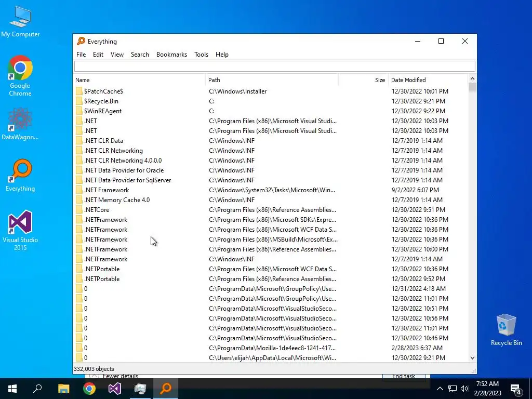Select the DataWagon desktop shortcut
Image resolution: width=532 pixels, height=399 pixels.
point(20,124)
